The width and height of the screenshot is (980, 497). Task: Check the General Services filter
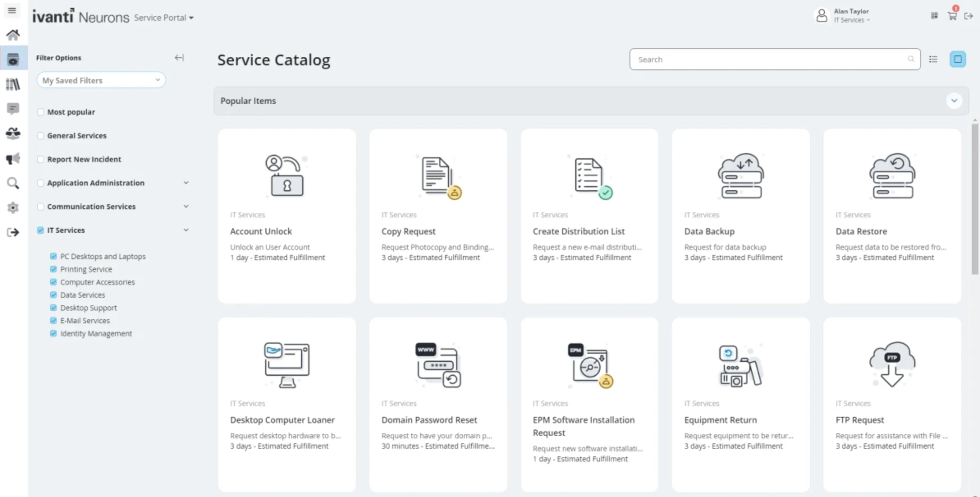tap(40, 136)
